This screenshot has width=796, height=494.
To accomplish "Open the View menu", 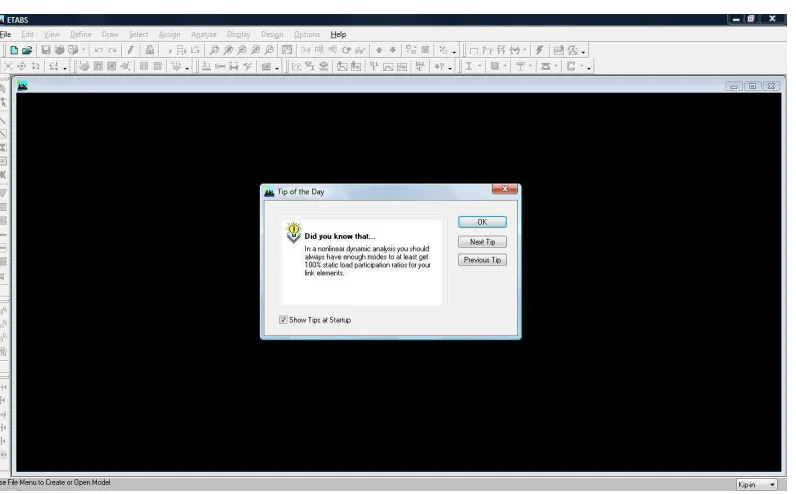I will click(51, 35).
